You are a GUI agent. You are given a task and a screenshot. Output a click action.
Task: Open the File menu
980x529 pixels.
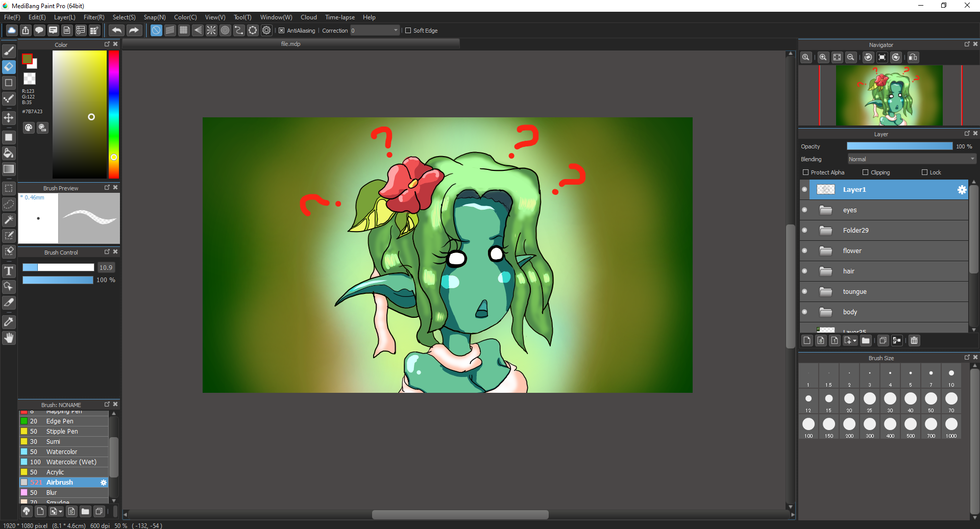click(x=12, y=17)
